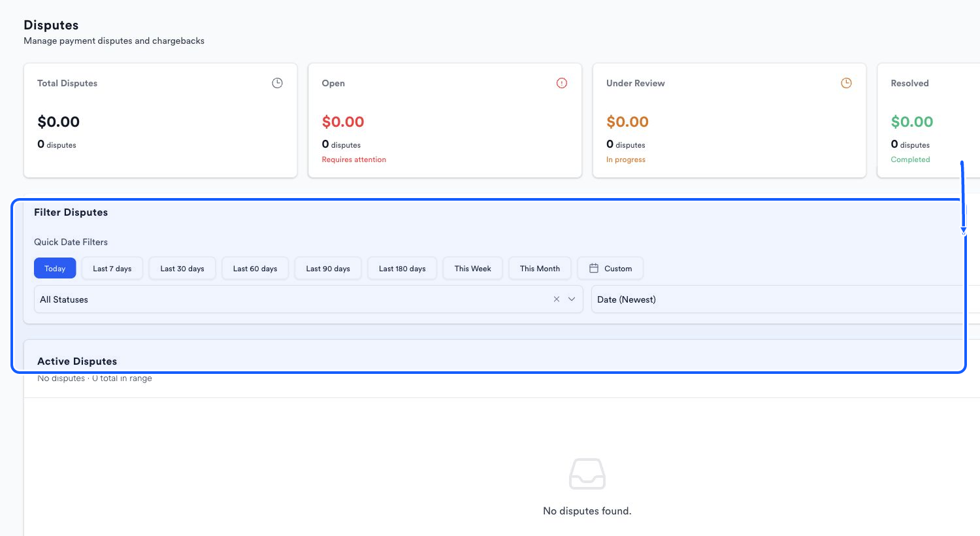
Task: Click the orange $0.00 review amount
Action: 627,122
